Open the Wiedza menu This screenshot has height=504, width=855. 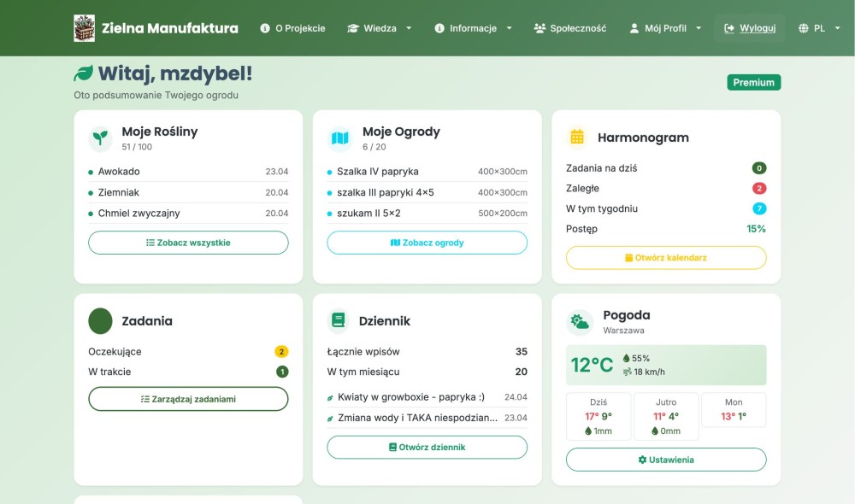pyautogui.click(x=380, y=28)
